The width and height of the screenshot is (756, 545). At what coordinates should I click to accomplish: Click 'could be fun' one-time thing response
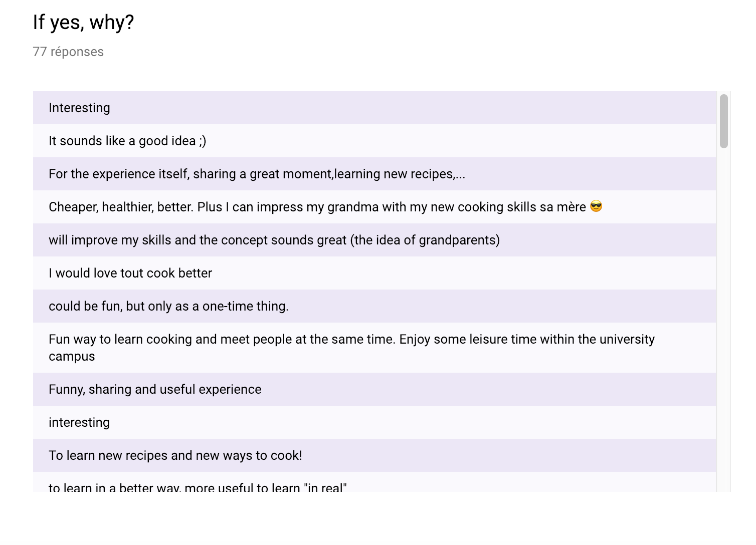[374, 306]
